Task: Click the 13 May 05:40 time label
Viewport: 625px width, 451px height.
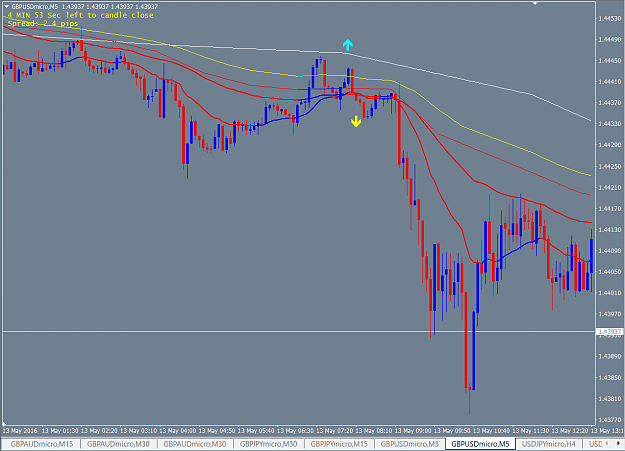Action: coord(256,431)
